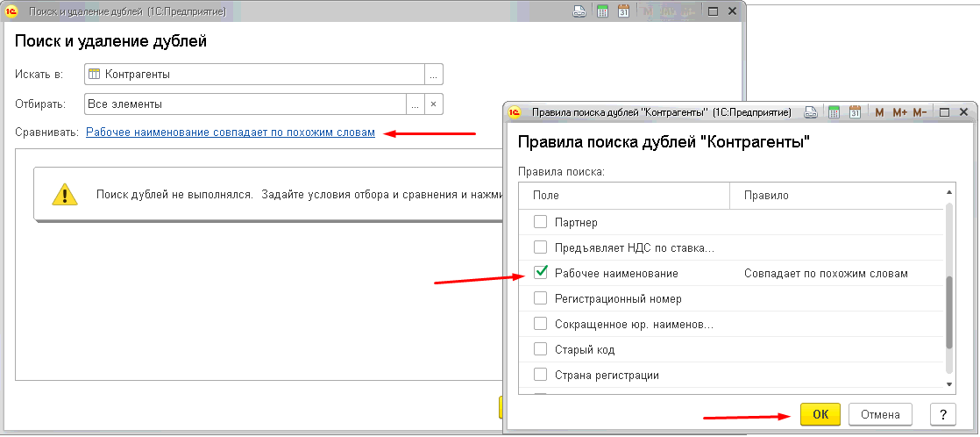Click the M memory button in the Правила поиска дублей title bar
980x437 pixels.
tap(879, 112)
